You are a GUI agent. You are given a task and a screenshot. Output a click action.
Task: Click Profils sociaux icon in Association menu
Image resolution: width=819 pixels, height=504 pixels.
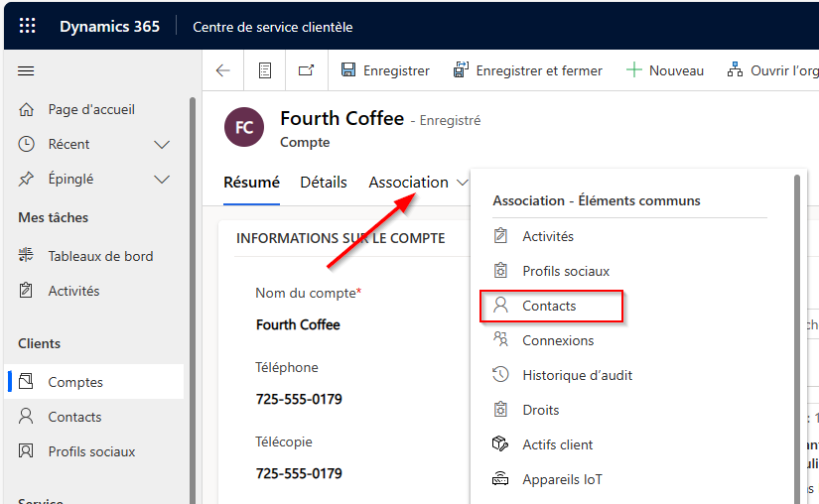point(500,270)
